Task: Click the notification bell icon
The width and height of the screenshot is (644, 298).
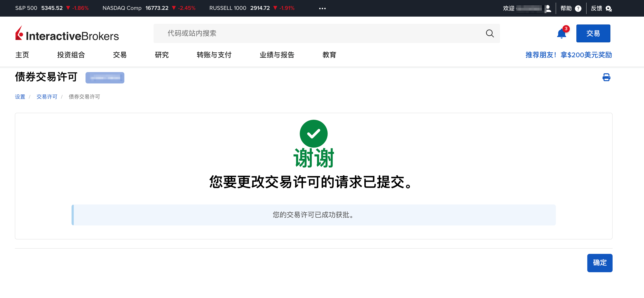Action: (561, 34)
